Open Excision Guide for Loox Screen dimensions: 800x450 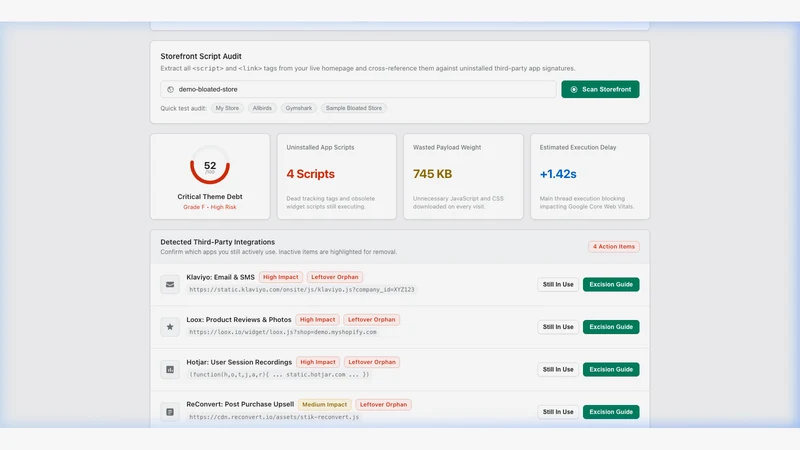pyautogui.click(x=611, y=327)
